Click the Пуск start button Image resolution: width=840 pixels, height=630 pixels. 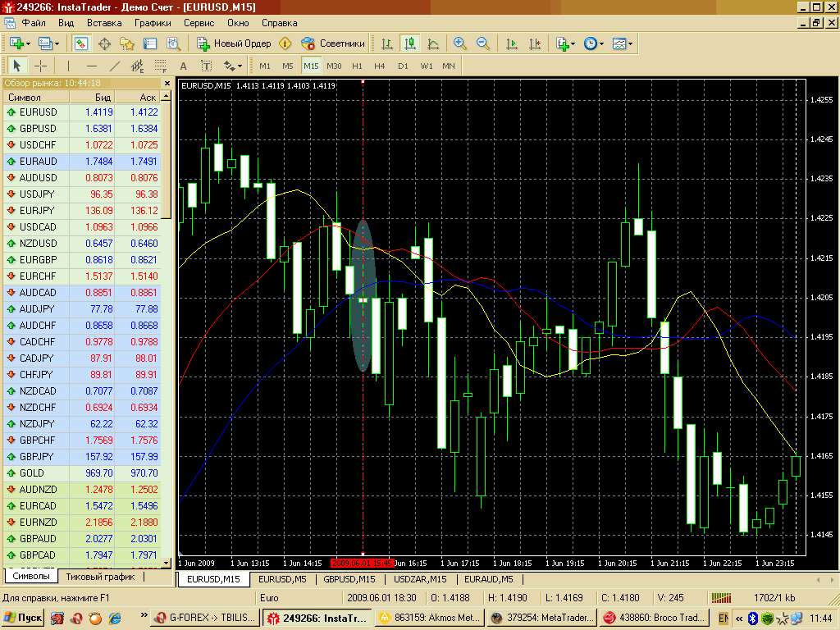coord(24,617)
